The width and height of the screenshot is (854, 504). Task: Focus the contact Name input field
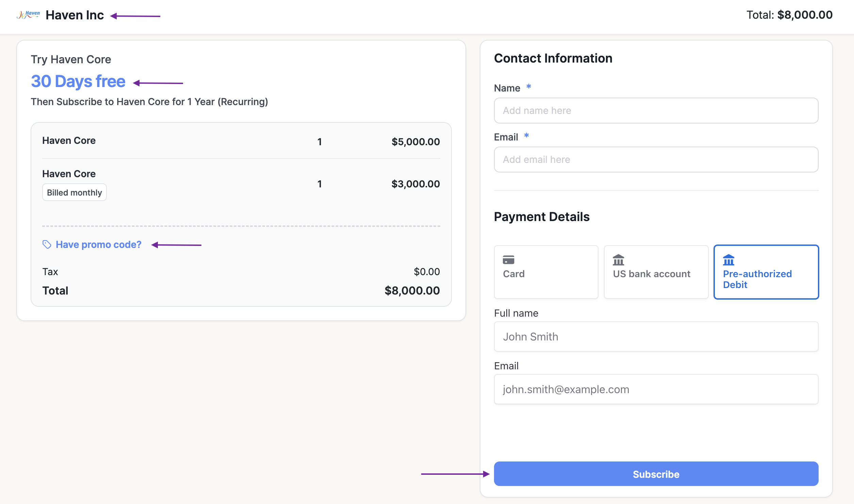point(656,111)
